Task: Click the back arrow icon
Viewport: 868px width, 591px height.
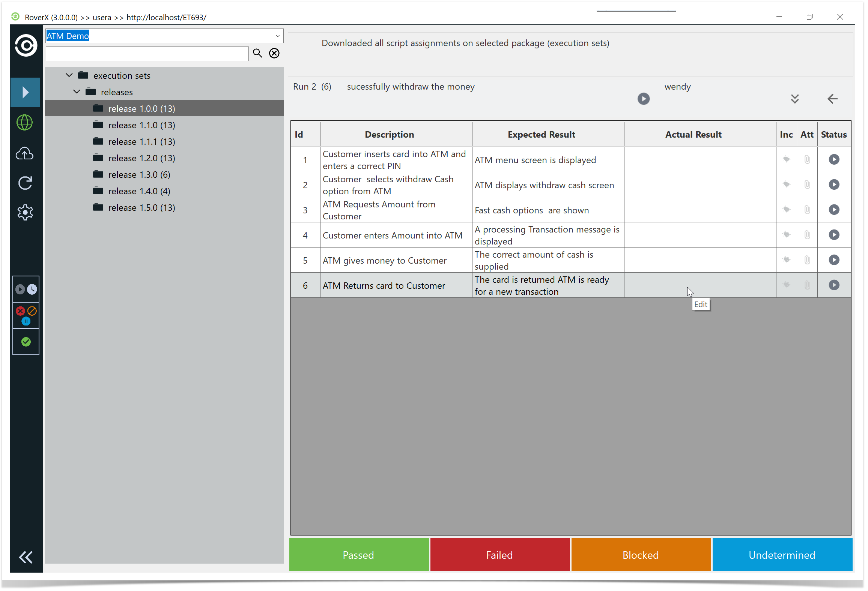Action: [832, 99]
